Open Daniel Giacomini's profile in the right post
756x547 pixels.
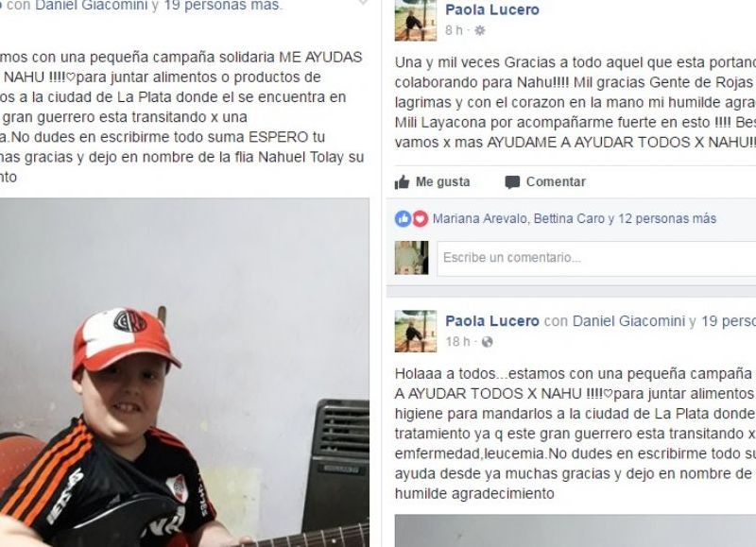click(628, 321)
